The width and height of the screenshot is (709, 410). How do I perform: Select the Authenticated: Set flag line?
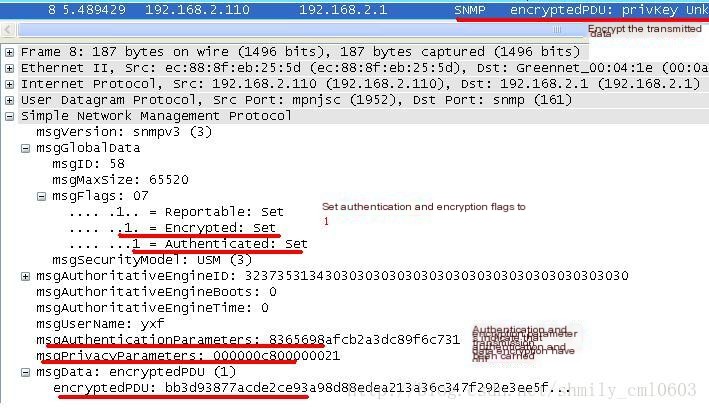point(188,244)
